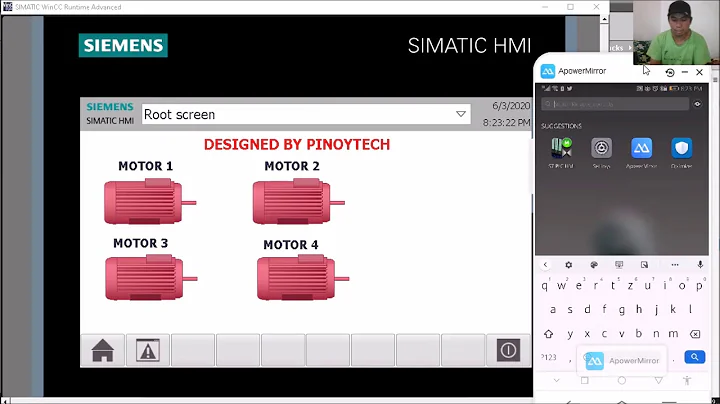Click the 8:23:22 PM time display
This screenshot has height=404, width=720.
coord(506,123)
